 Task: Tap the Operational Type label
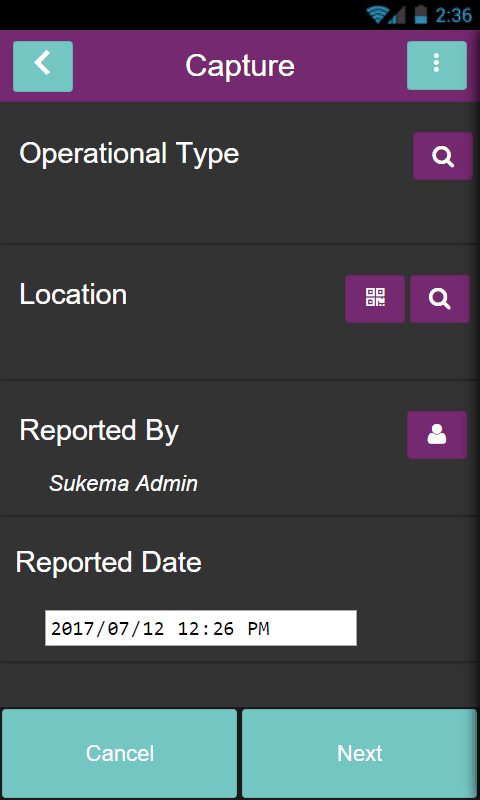point(129,154)
